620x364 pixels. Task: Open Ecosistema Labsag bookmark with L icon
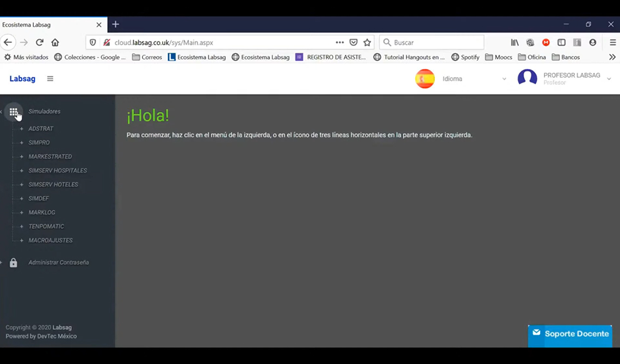[197, 57]
